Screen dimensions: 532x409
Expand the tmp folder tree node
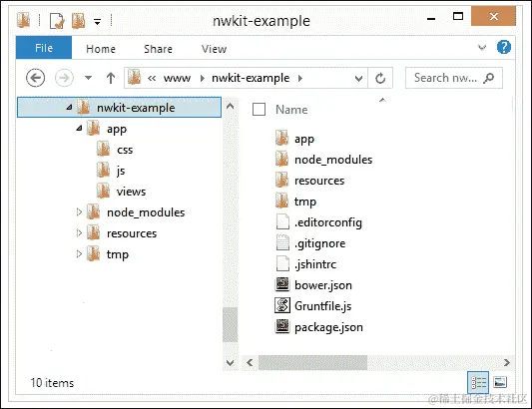[x=79, y=254]
